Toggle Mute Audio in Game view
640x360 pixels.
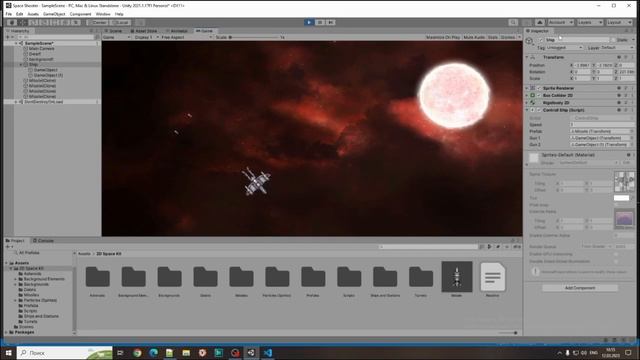[474, 37]
